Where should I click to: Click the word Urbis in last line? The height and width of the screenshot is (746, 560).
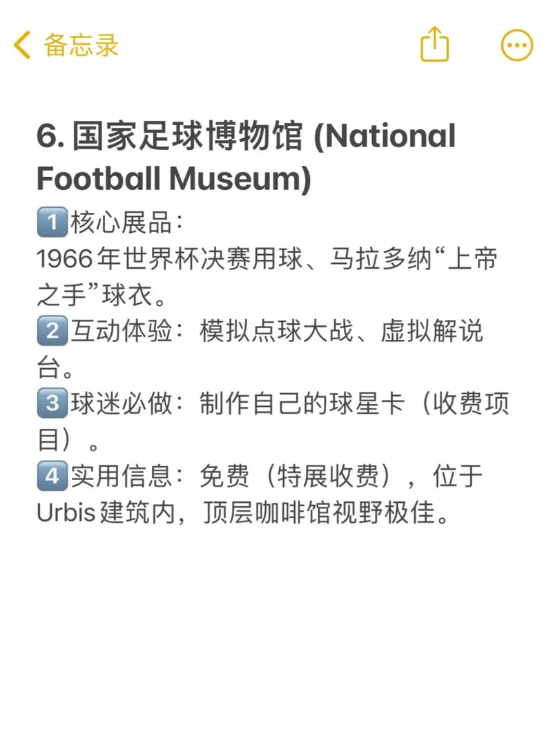[x=66, y=513]
